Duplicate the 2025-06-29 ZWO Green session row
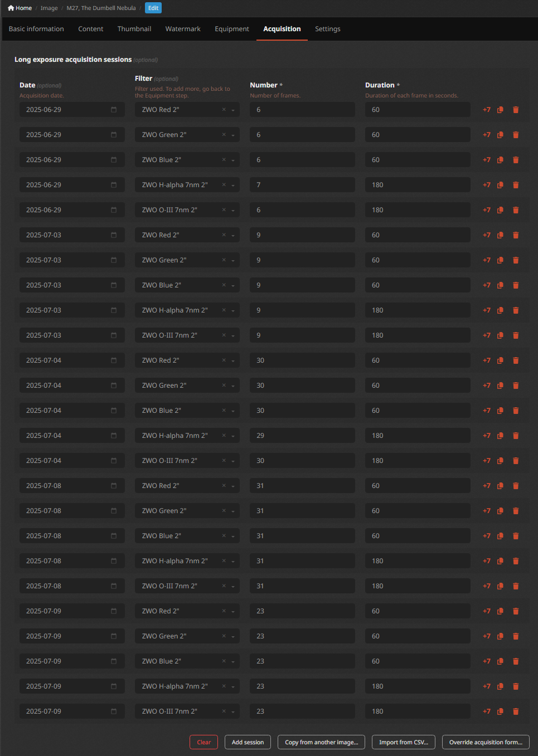The width and height of the screenshot is (538, 756). pyautogui.click(x=500, y=135)
